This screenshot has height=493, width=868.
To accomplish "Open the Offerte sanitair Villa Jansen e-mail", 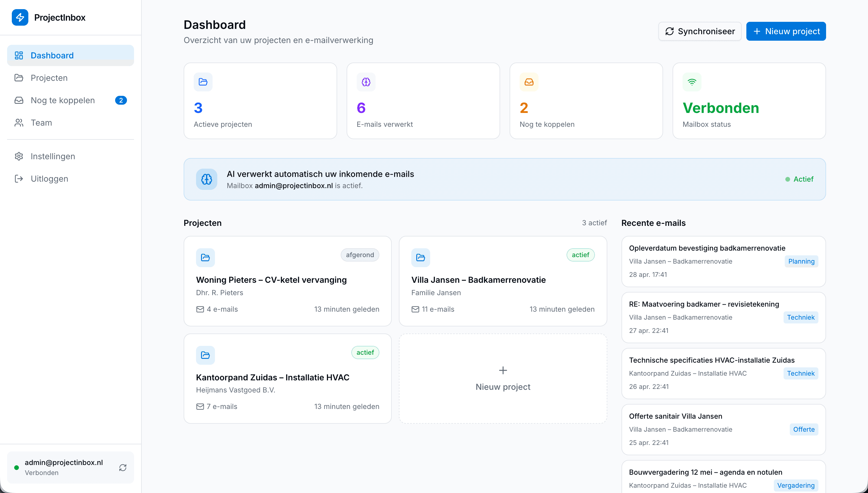I will point(723,429).
